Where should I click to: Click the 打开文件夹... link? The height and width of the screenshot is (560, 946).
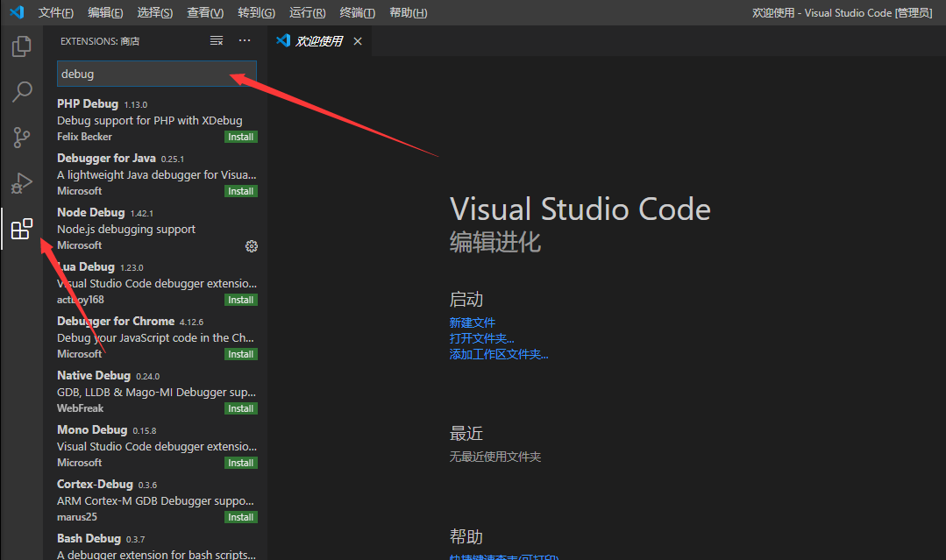481,338
